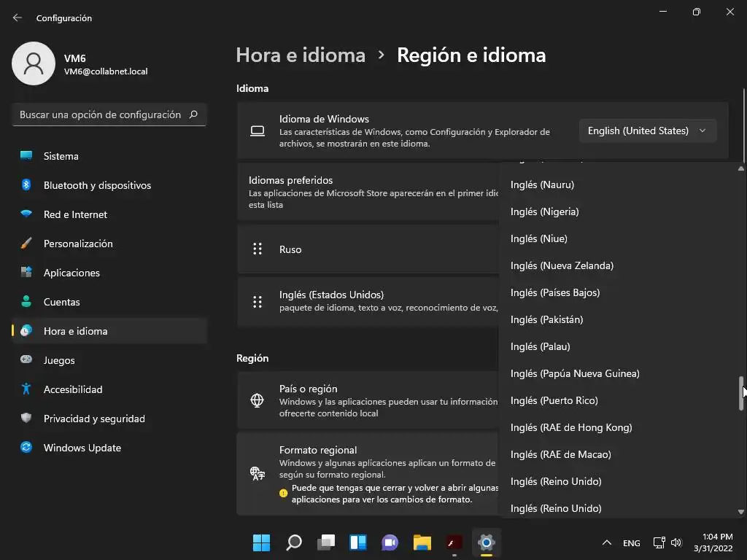This screenshot has height=560, width=747.
Task: Go back with the arrow icon
Action: (18, 17)
